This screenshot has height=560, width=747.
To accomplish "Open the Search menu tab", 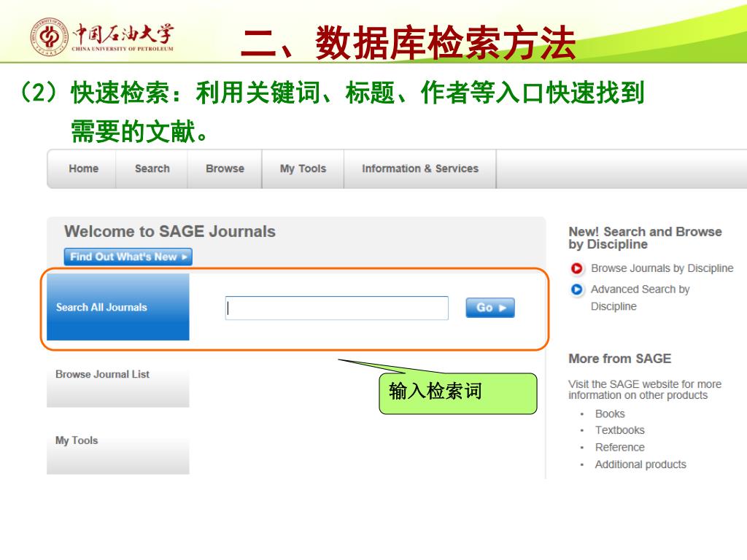I will click(152, 168).
